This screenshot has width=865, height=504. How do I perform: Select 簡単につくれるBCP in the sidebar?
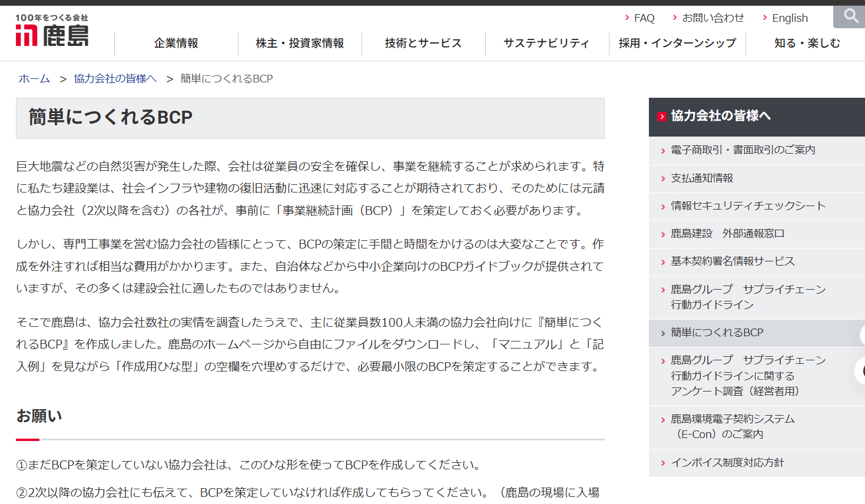757,333
